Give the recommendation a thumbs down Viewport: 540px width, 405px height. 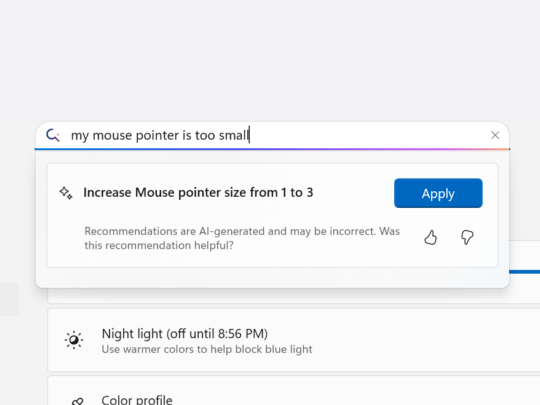pos(467,238)
